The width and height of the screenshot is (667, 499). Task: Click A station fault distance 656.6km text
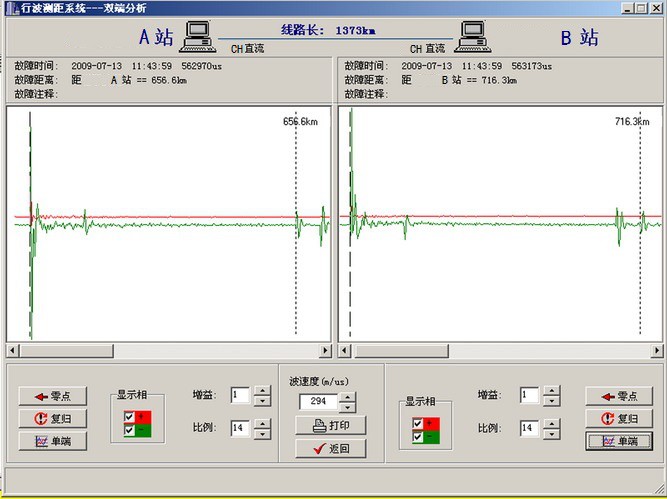[129, 80]
